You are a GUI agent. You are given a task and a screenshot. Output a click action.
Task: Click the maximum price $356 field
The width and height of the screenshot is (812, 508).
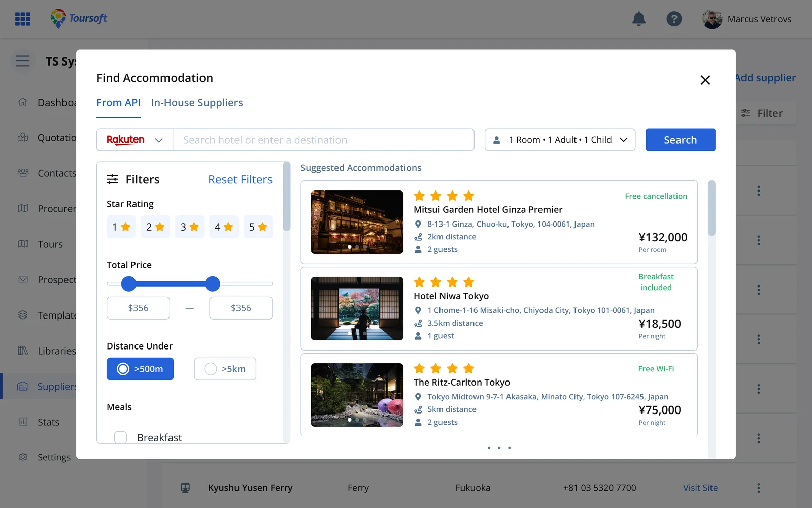[x=241, y=308]
